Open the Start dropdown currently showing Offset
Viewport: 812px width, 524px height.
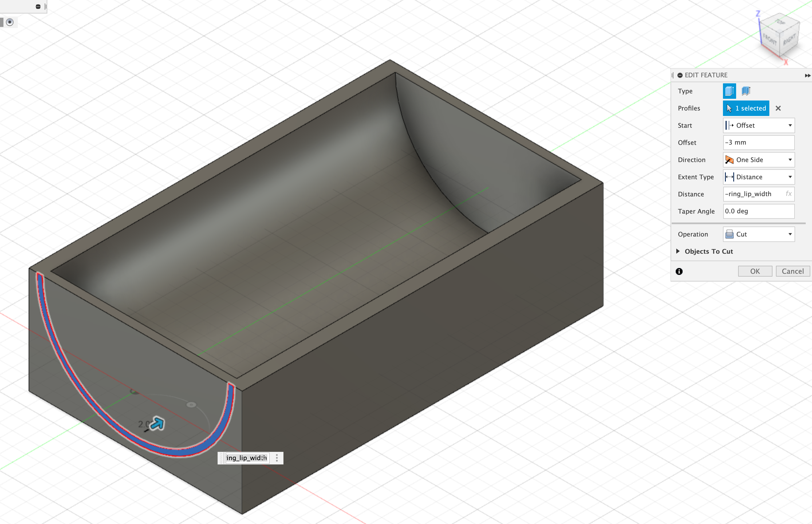(x=790, y=125)
